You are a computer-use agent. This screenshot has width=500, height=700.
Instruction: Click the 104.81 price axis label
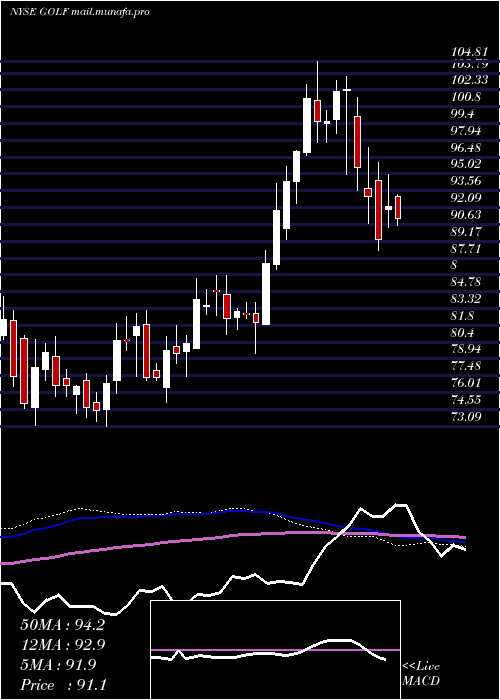click(x=469, y=53)
